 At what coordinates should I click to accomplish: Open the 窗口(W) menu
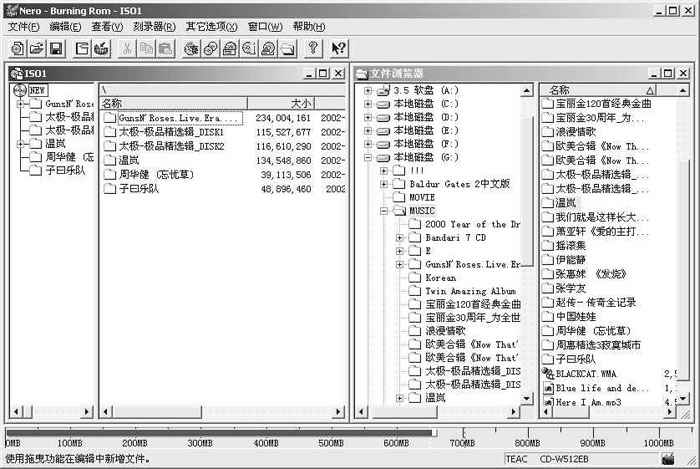[x=265, y=27]
